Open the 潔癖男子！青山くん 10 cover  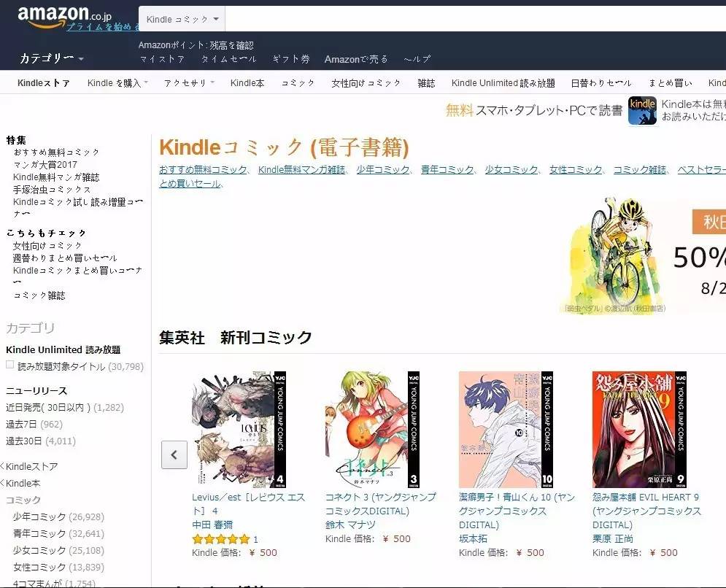(506, 429)
